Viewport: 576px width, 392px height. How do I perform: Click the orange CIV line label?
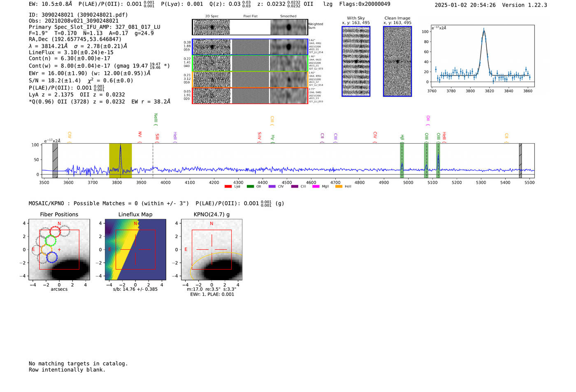point(70,137)
